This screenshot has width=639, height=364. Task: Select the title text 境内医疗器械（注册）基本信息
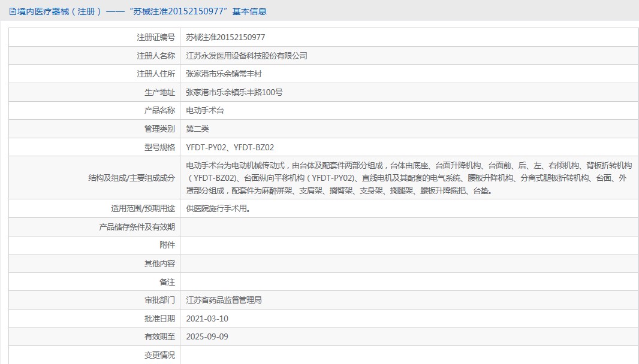pos(142,11)
